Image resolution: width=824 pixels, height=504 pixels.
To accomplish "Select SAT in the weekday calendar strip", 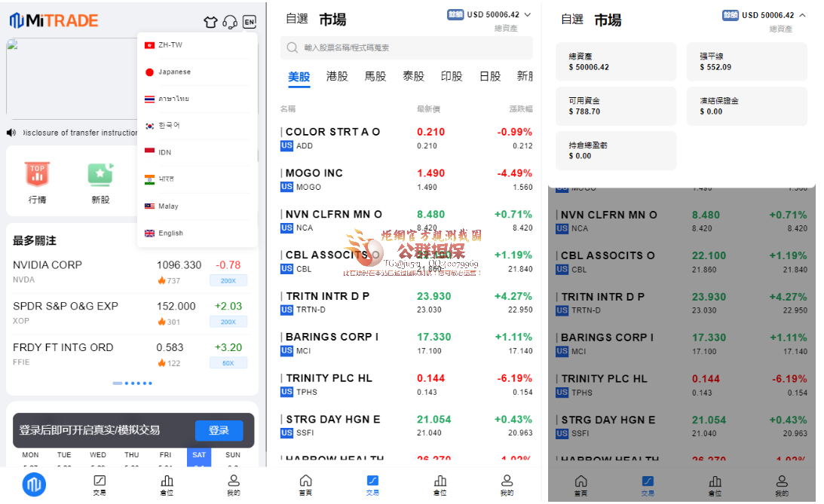I will pos(199,456).
